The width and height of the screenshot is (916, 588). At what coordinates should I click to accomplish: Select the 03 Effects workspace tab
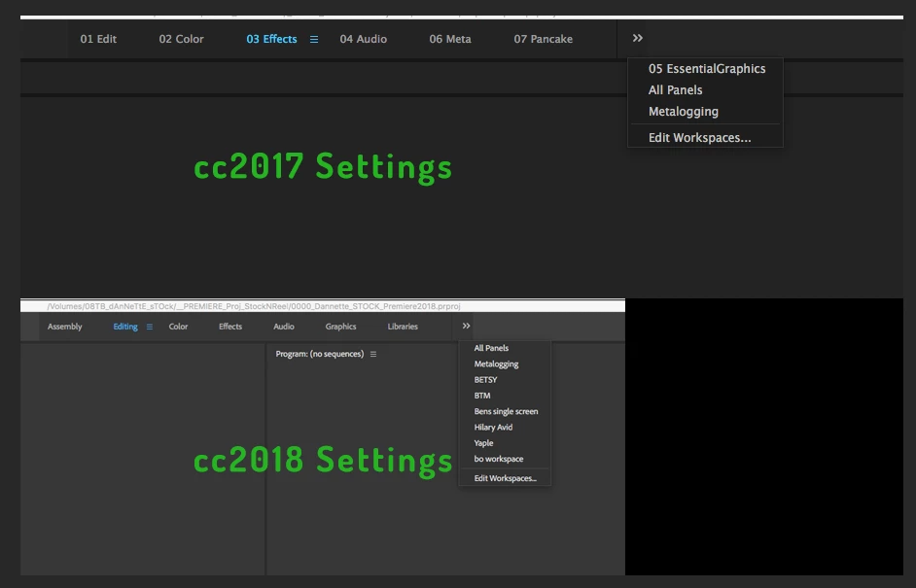pyautogui.click(x=271, y=39)
